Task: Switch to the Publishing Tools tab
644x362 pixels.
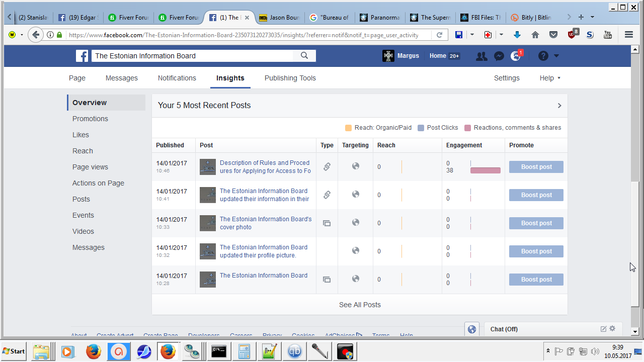Action: point(290,78)
